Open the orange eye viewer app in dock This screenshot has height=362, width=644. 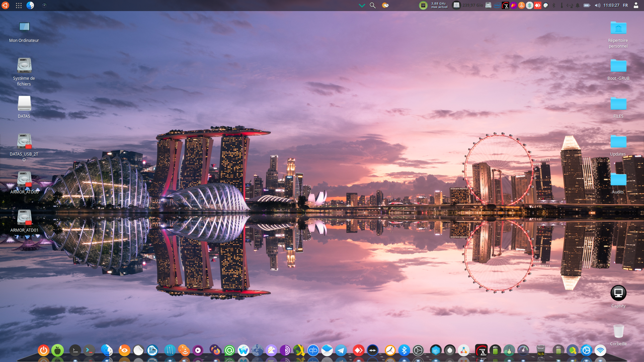(124, 350)
